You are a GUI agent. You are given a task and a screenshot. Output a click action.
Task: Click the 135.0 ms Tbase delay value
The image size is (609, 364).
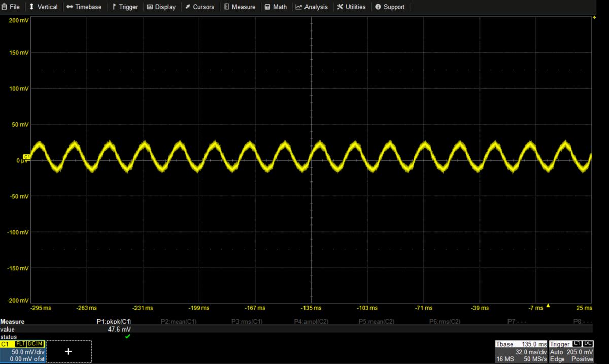point(534,344)
